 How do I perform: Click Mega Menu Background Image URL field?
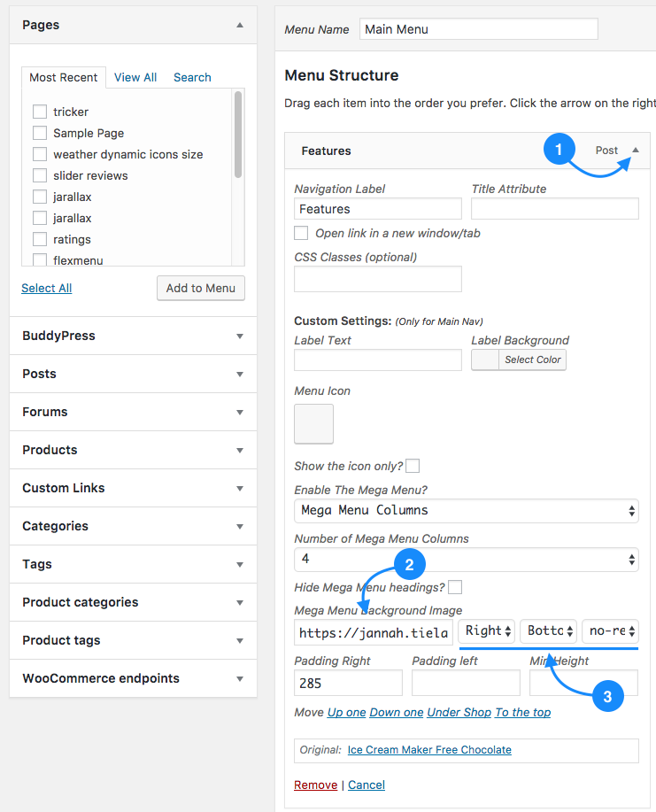click(x=374, y=632)
